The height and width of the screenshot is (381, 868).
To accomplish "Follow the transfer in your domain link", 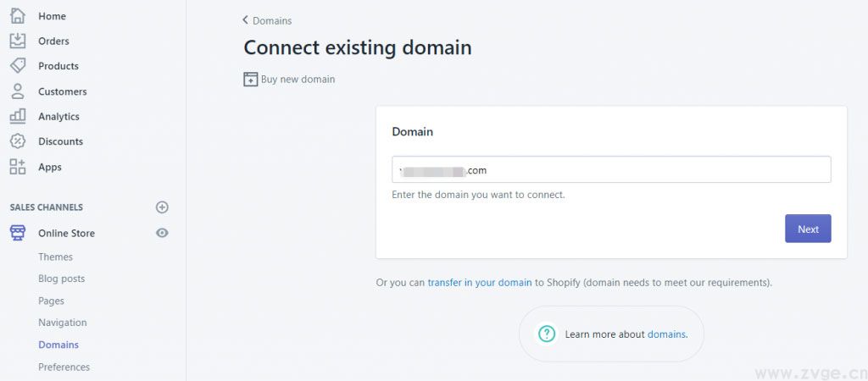I will tap(479, 283).
